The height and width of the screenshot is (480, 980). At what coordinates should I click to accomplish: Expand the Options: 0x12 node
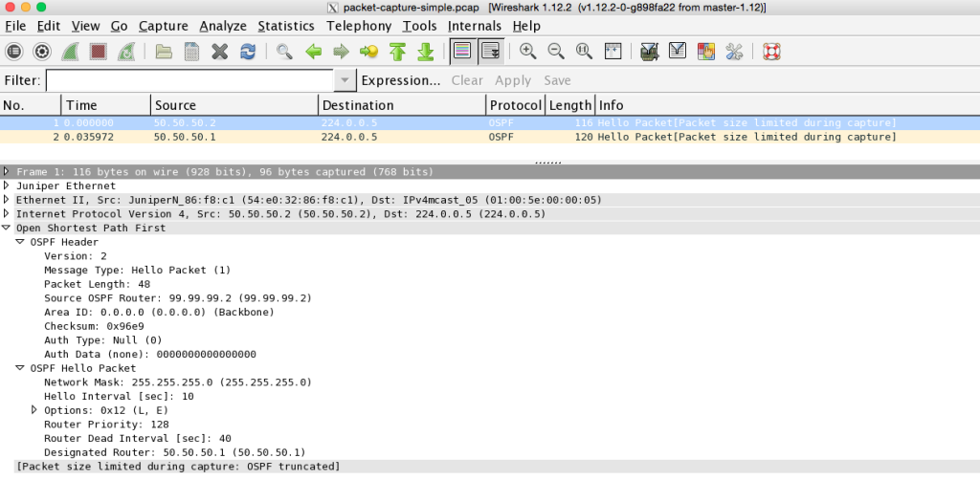pos(34,410)
